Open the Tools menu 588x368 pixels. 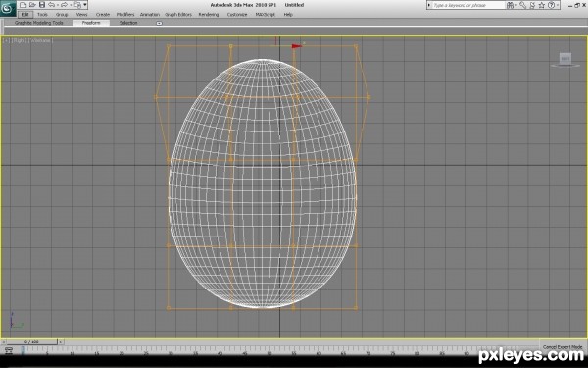click(42, 15)
